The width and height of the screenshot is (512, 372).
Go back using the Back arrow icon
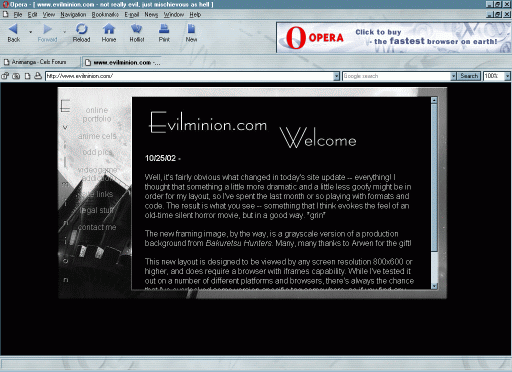click(13, 29)
